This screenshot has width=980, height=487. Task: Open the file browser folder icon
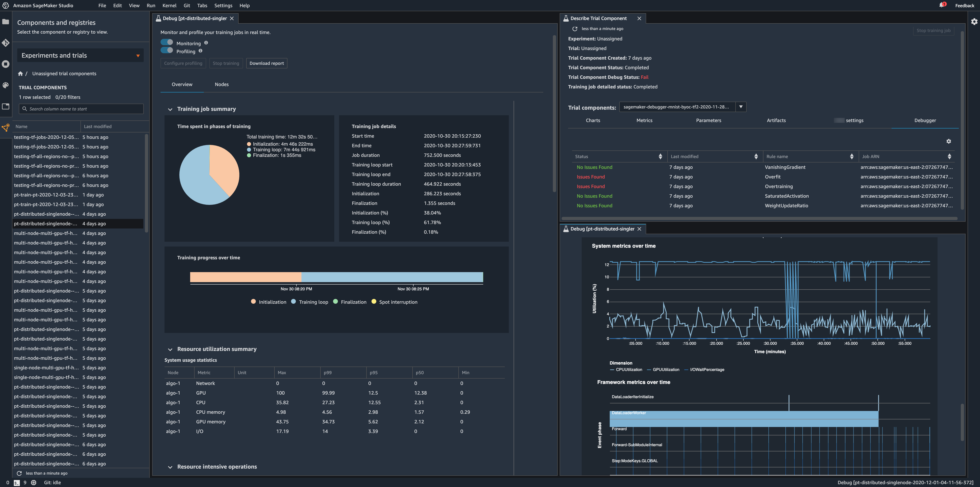6,22
